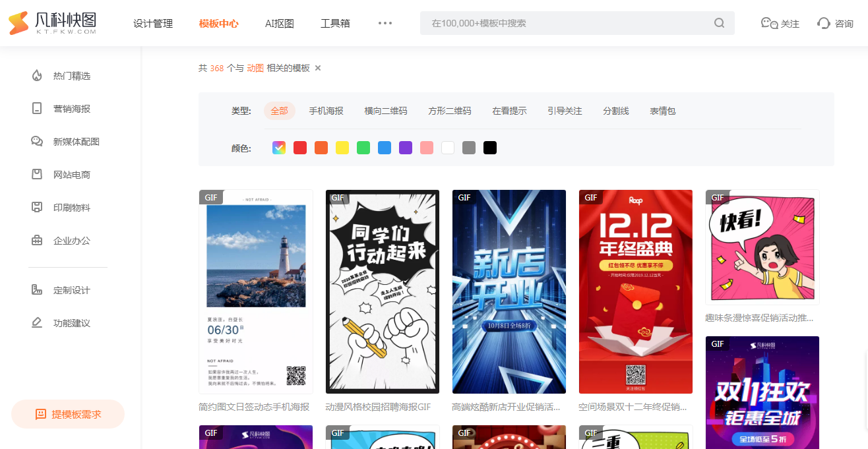Open the three-dots more menu
This screenshot has height=449, width=868.
point(385,23)
